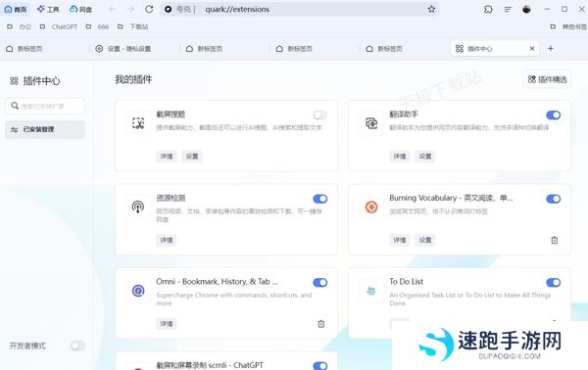This screenshot has height=370, width=588.
Task: Go forward with the forward arrow
Action: point(130,9)
